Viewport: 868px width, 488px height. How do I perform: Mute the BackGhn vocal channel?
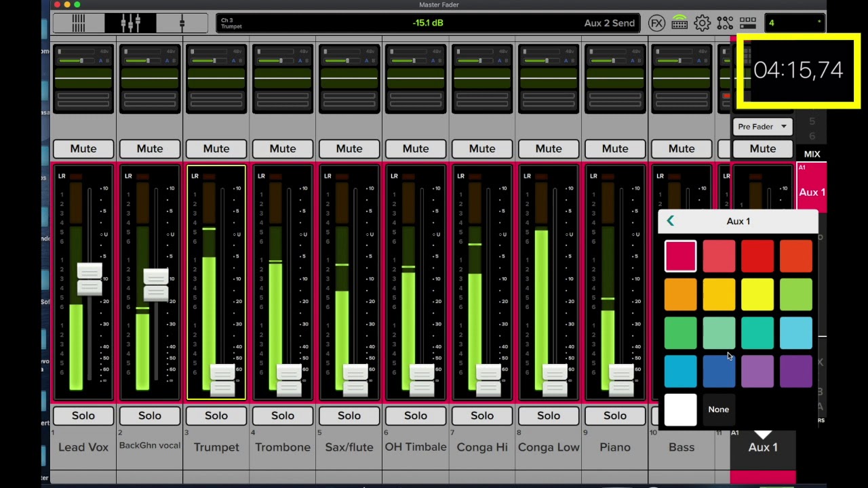pos(150,148)
